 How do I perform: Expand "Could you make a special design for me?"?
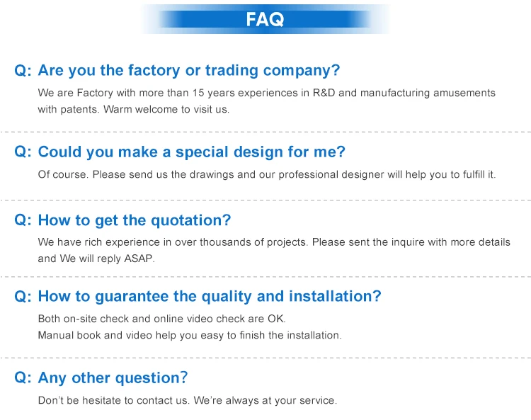coord(191,152)
